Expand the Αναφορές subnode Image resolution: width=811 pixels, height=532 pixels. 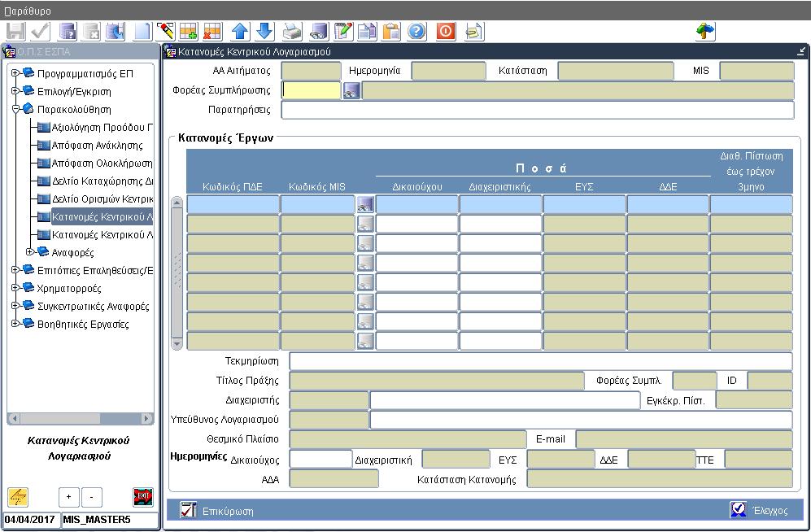point(29,252)
